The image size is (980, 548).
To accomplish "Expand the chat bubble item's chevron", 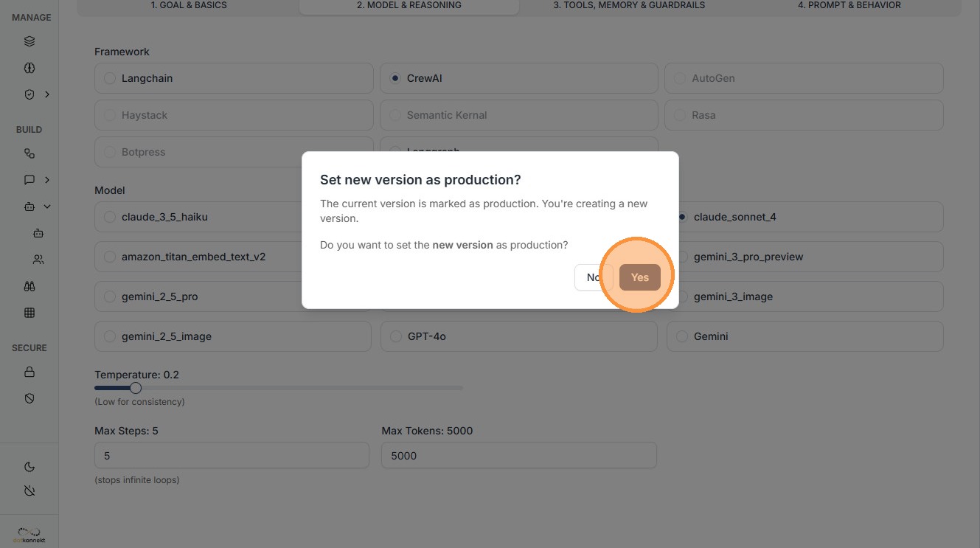I will click(47, 180).
